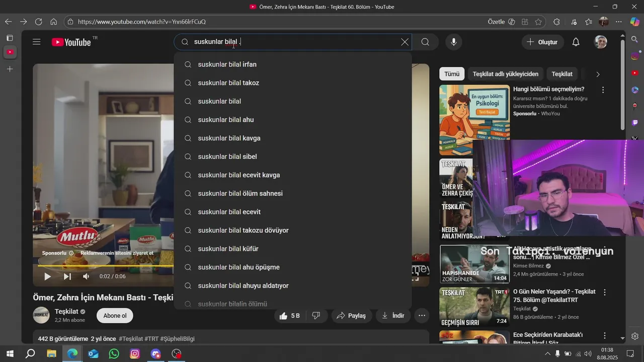The height and width of the screenshot is (362, 644).
Task: Reload the page with refresh icon
Action: [x=38, y=22]
